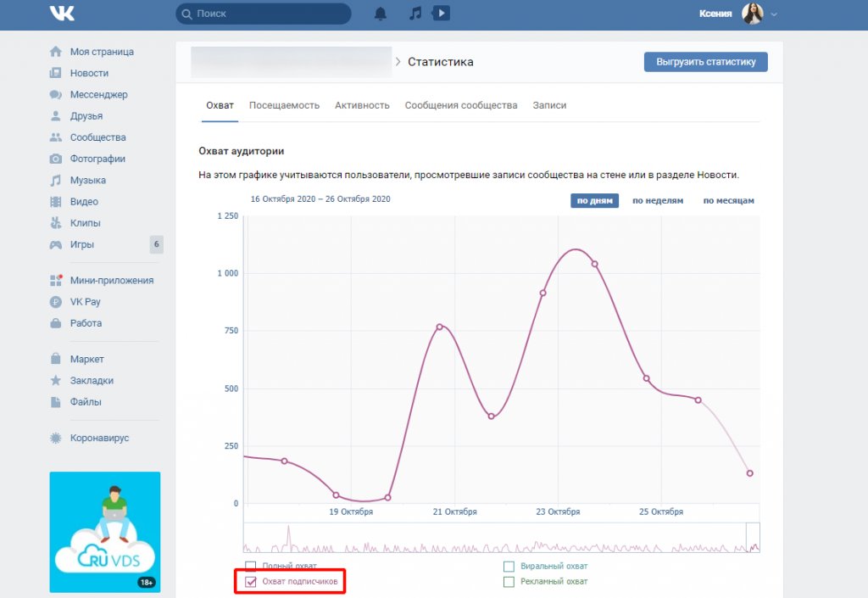Uncheck the Охват подписчиков checkbox
This screenshot has width=868, height=598.
coord(250,582)
